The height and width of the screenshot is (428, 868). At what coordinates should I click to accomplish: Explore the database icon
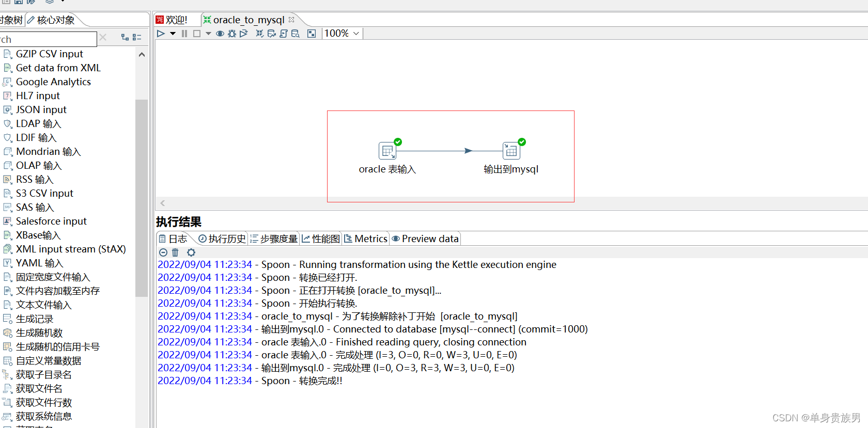(x=296, y=34)
